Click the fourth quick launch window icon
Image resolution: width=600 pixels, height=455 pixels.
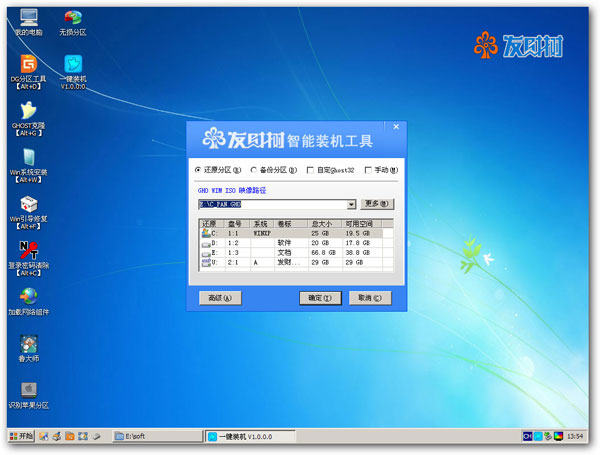(83, 436)
